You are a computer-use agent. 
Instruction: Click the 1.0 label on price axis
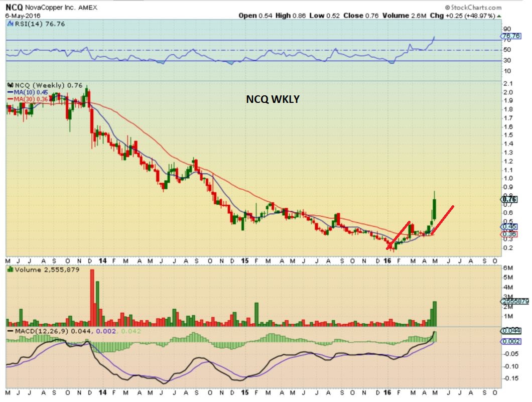(508, 179)
